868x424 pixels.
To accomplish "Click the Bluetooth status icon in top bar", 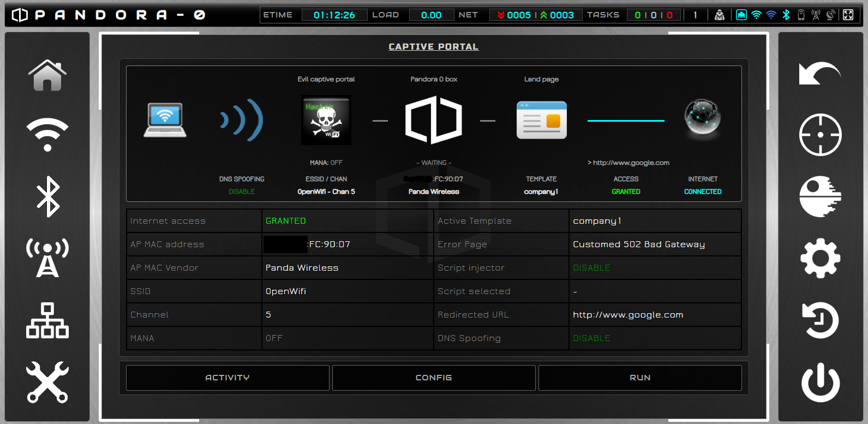I will click(786, 15).
